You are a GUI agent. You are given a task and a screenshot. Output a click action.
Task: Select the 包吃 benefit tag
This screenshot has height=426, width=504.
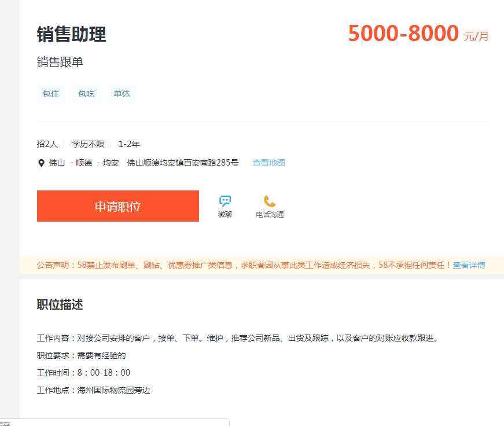[86, 94]
